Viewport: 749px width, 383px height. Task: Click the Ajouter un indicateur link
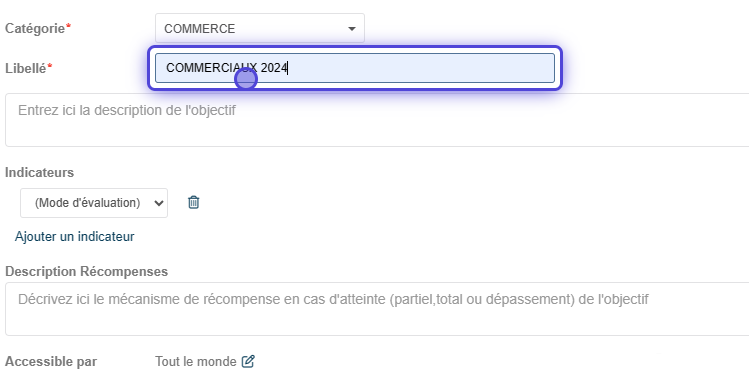click(75, 236)
